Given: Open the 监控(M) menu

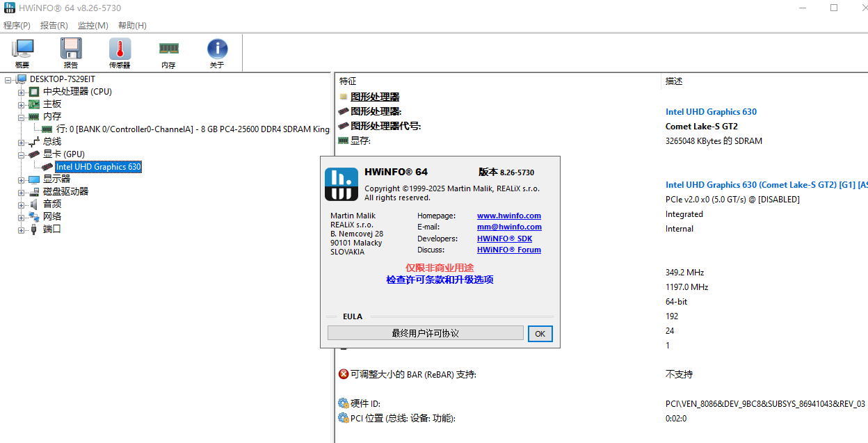Looking at the screenshot, I should [93, 26].
